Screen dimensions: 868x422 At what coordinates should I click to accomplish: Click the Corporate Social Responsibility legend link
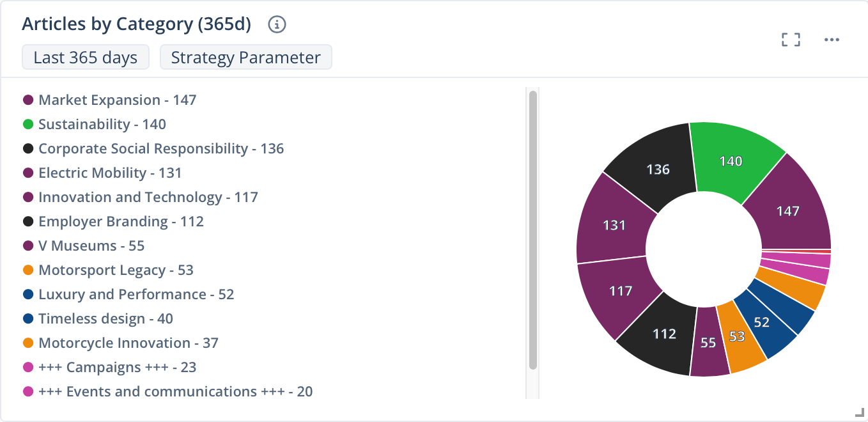coord(161,148)
